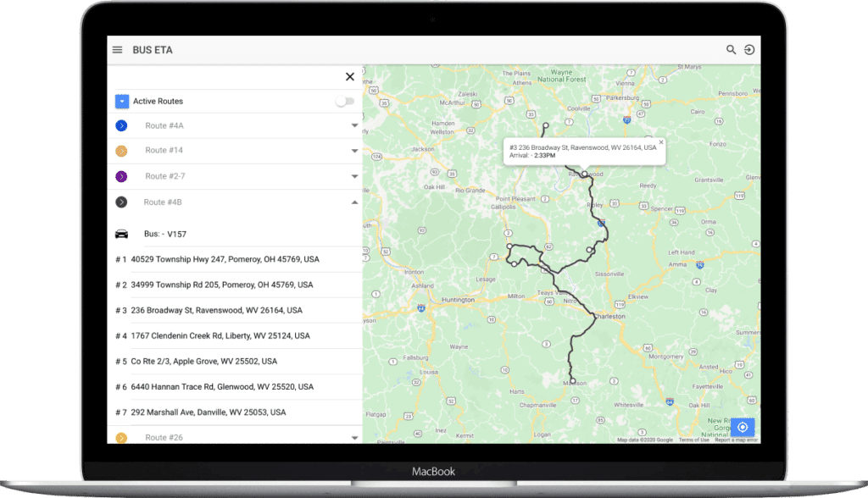Click the dark Route #4B circle icon
Image resolution: width=868 pixels, height=498 pixels.
121,202
